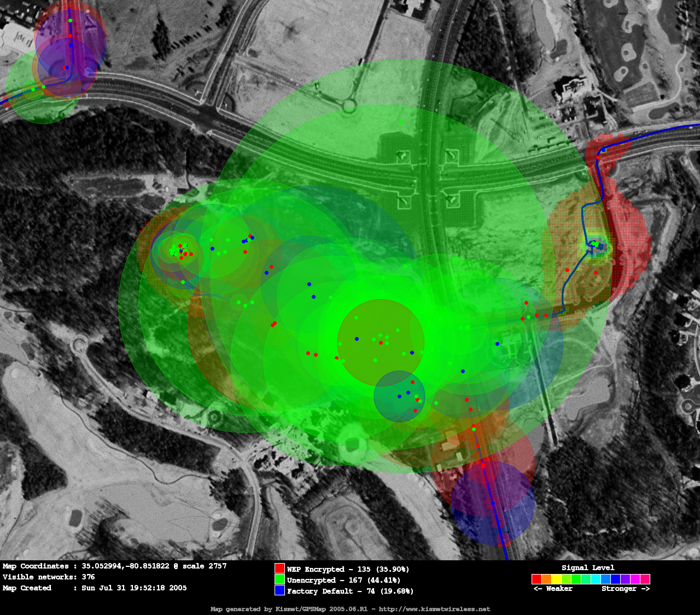Screen dimensions: 700x615
Task: Click the green Unencrypted legend swatch
Action: point(279,579)
